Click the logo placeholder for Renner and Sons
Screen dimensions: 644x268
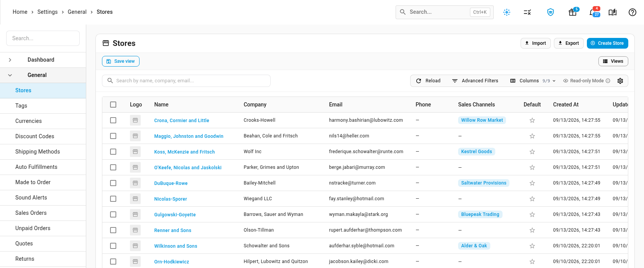coord(135,230)
